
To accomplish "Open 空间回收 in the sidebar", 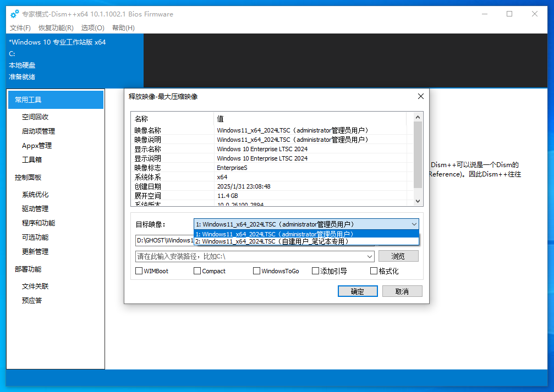I will (x=35, y=117).
